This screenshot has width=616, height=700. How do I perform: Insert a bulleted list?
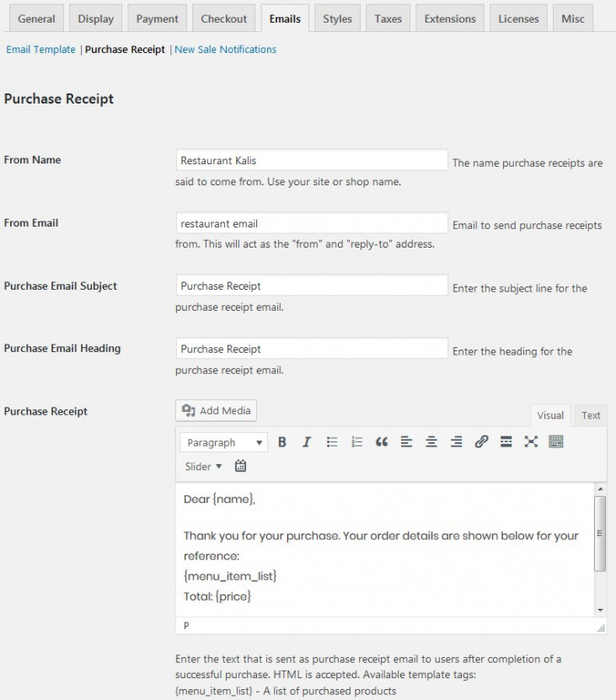pyautogui.click(x=329, y=441)
